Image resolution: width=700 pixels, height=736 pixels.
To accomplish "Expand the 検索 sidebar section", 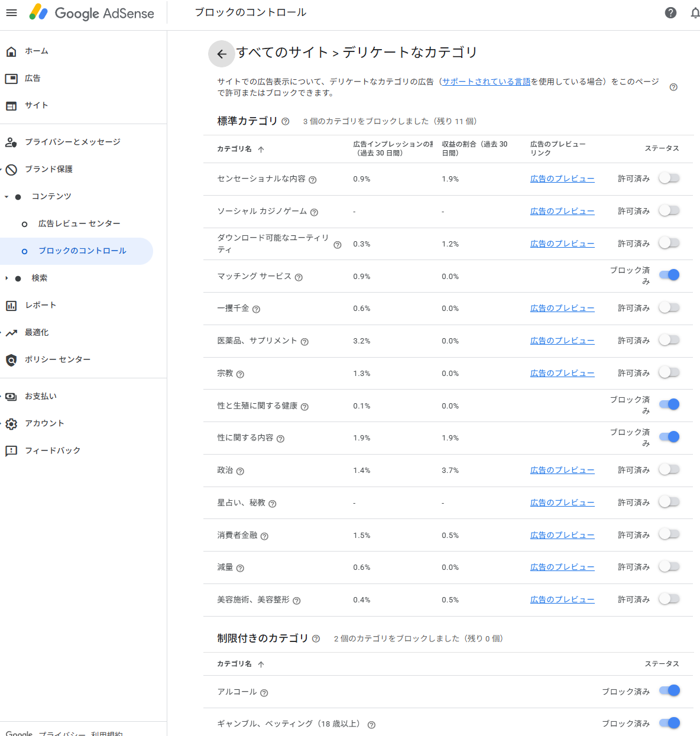I will (x=7, y=278).
